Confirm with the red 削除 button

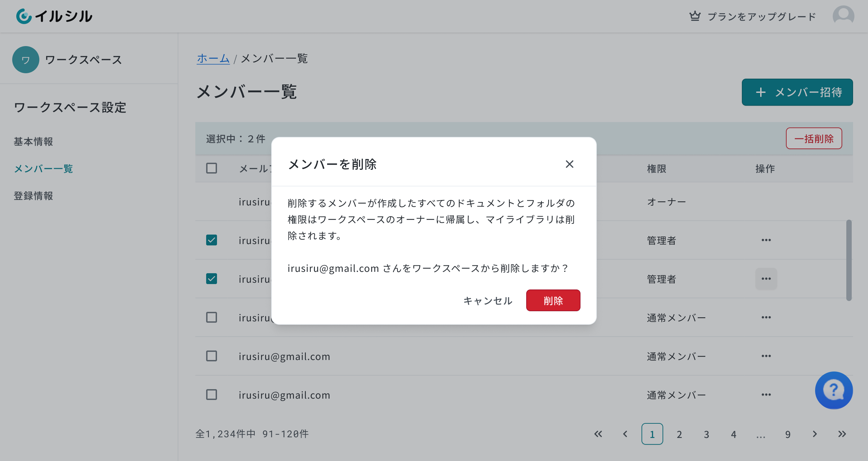point(553,300)
